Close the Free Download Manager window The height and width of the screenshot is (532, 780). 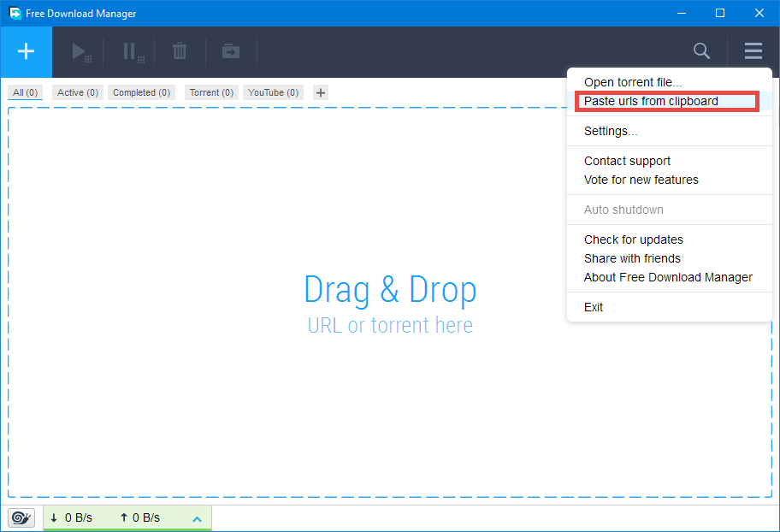(759, 13)
